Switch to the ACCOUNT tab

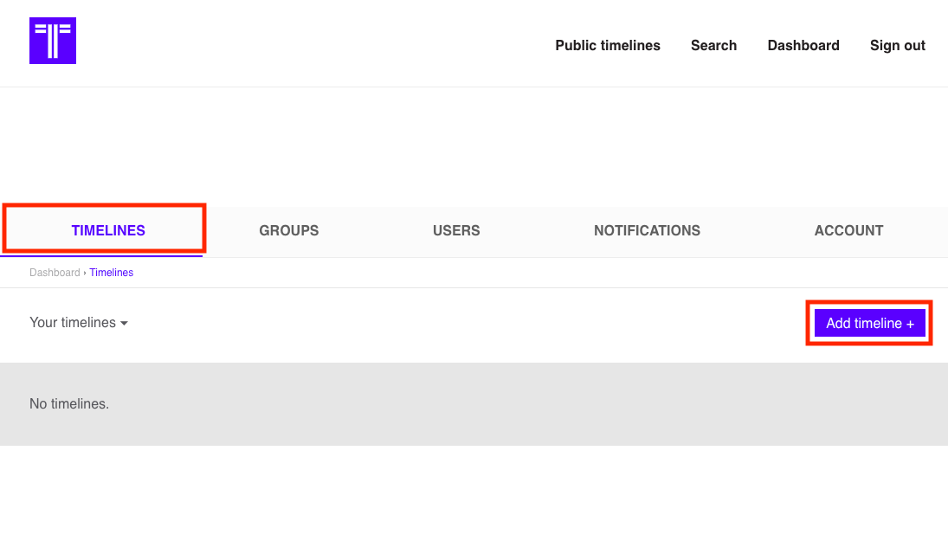848,231
